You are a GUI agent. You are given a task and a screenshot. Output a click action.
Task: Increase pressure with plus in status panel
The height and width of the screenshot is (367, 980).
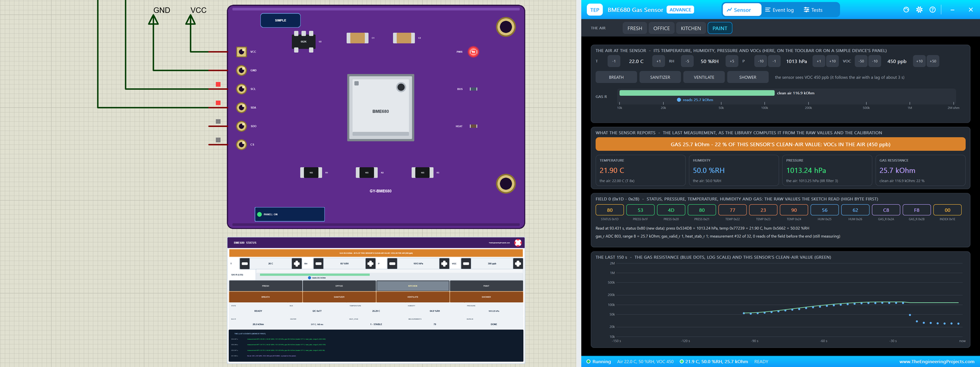[444, 264]
